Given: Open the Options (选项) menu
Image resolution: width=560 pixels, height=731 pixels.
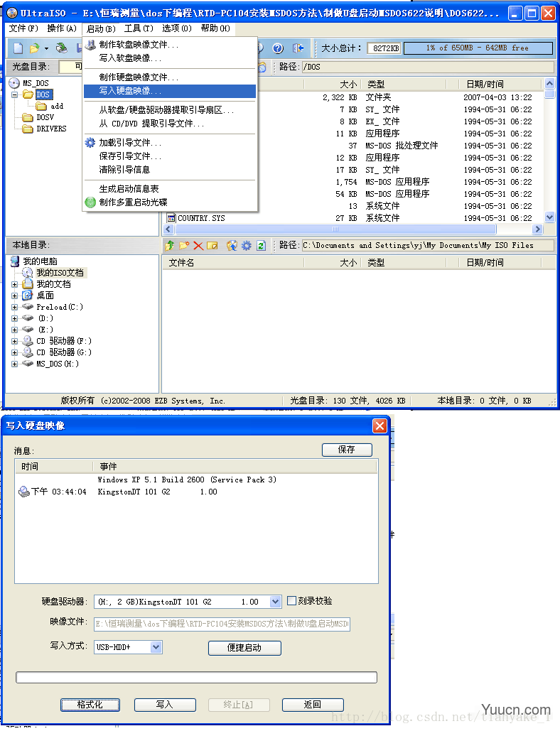Looking at the screenshot, I should (x=177, y=28).
